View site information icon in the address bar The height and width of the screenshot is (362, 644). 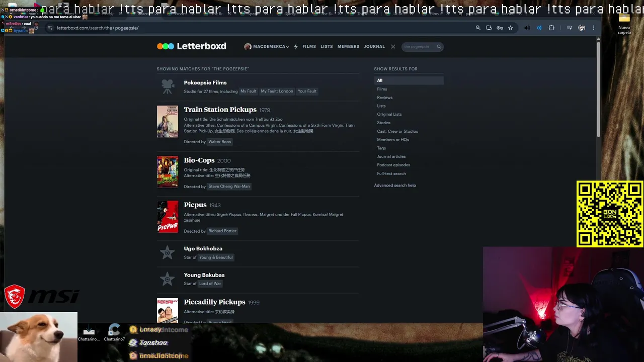click(49, 28)
